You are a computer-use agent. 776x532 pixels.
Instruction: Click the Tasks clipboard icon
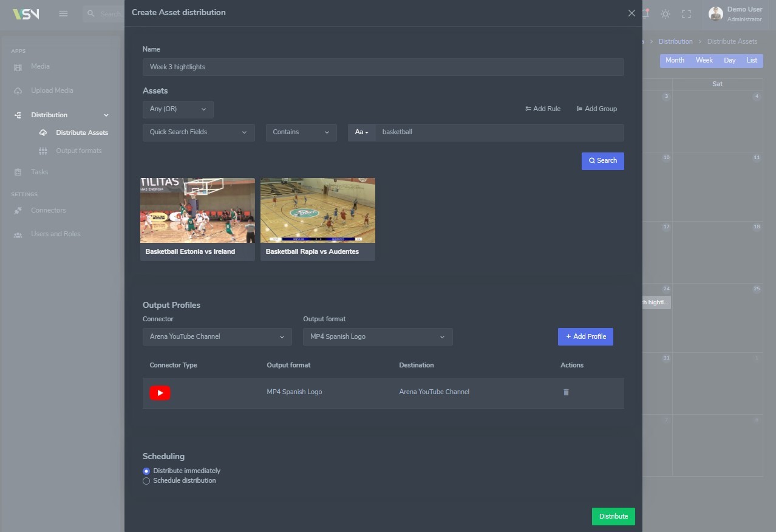tap(18, 172)
